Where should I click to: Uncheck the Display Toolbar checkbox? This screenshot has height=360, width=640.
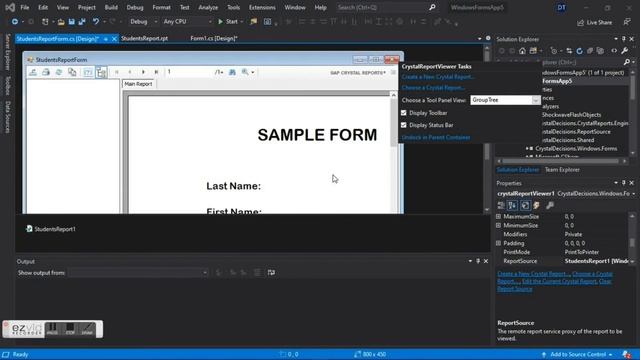(404, 113)
